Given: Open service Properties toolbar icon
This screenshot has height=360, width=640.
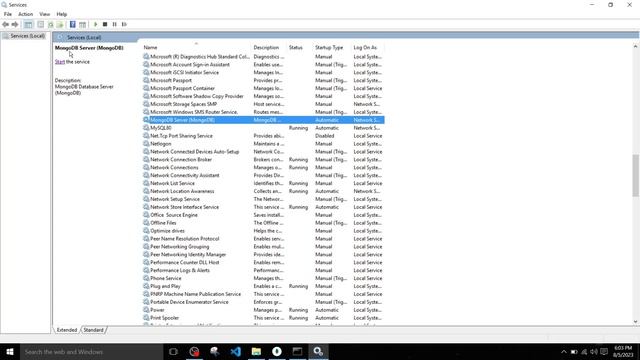Looking at the screenshot, I should pyautogui.click(x=40, y=24).
